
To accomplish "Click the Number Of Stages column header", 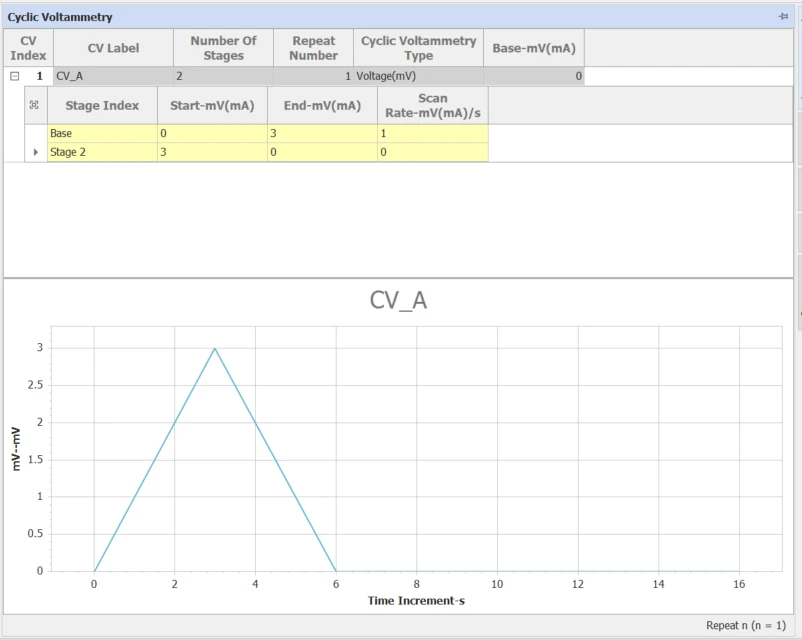I will pyautogui.click(x=224, y=48).
